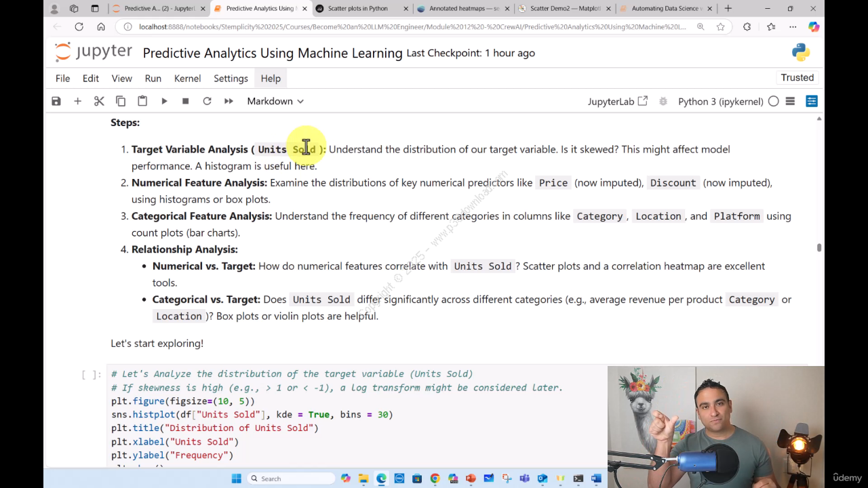This screenshot has height=488, width=868.
Task: Click the Last Checkpoint: 1 hour ago text
Action: (x=471, y=53)
